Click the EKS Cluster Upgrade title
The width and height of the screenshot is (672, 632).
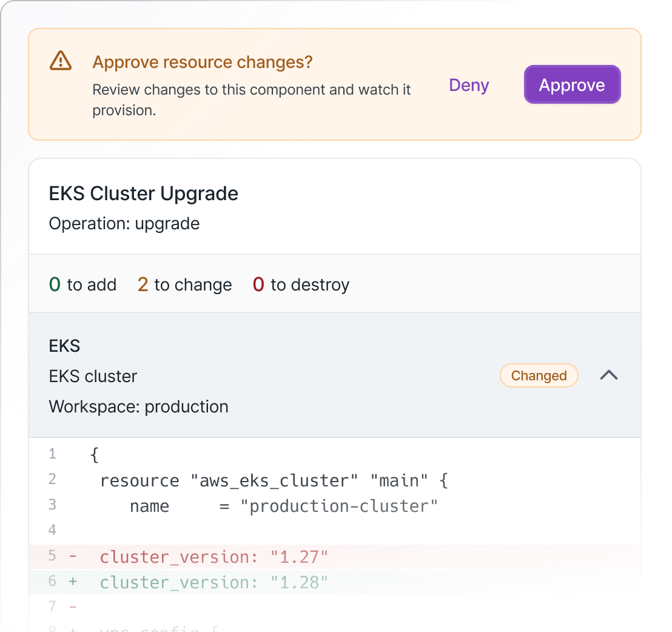point(143,193)
